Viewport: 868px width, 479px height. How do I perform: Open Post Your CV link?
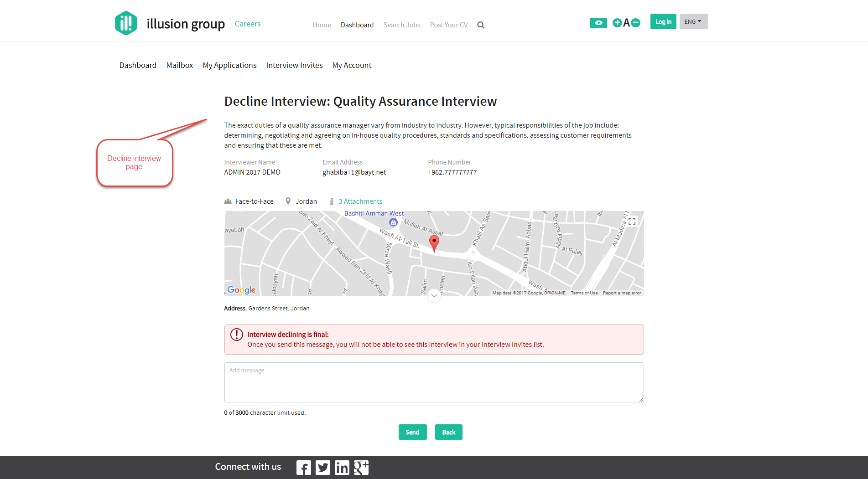pyautogui.click(x=449, y=25)
